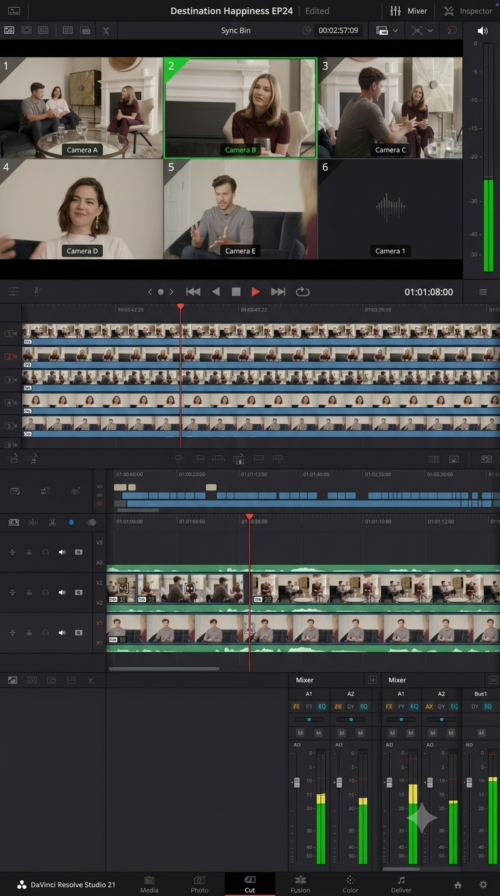Open the Fusion page tab
The image size is (500, 896).
coord(300,884)
